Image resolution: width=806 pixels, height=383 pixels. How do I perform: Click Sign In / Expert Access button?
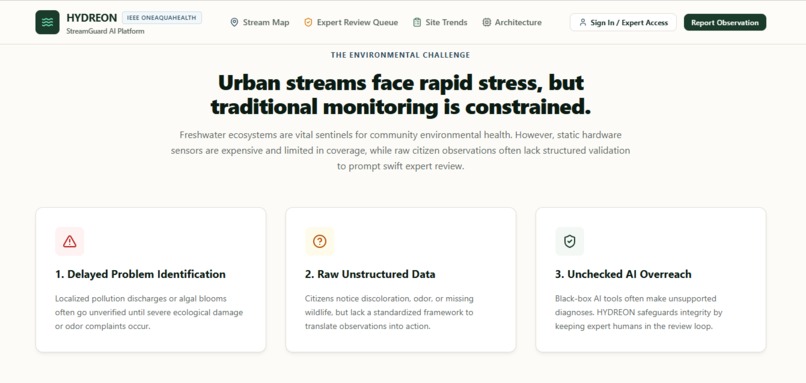coord(623,23)
